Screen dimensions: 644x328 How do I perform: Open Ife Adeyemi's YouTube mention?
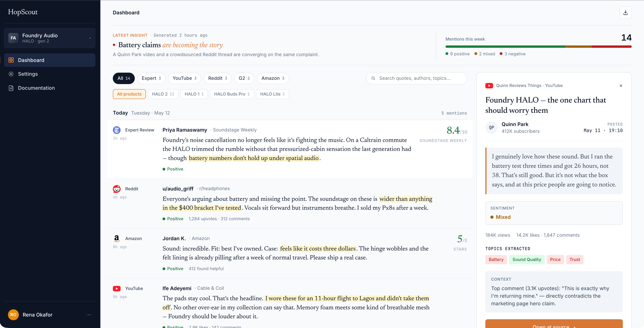click(x=290, y=303)
